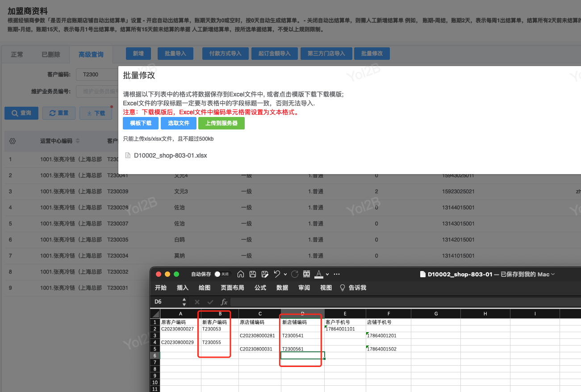Click the fx insert function icon
581x392 pixels.
pyautogui.click(x=224, y=302)
